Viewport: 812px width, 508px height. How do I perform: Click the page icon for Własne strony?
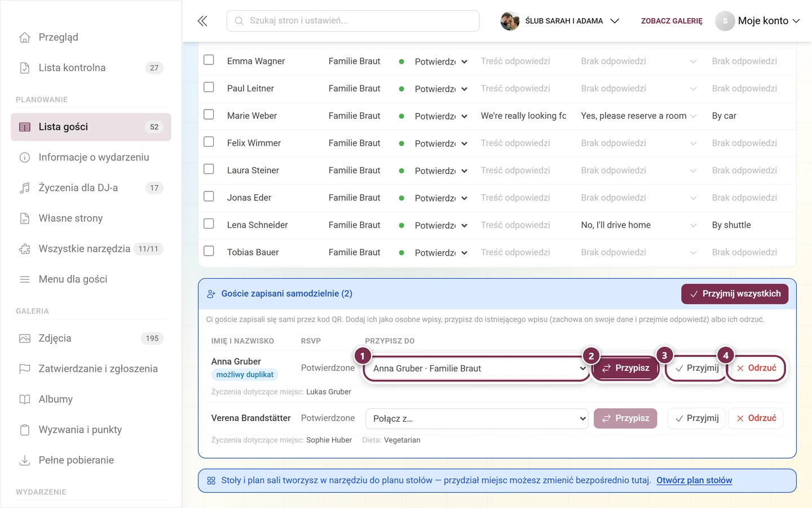coord(25,218)
